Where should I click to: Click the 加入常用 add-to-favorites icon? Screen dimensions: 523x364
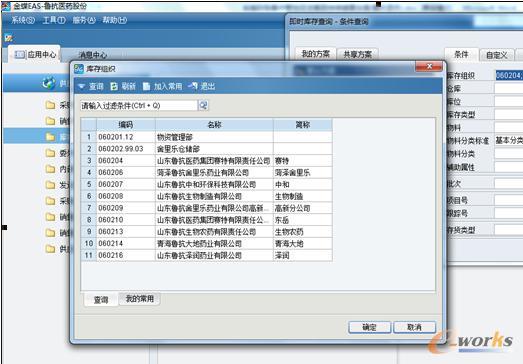[x=146, y=87]
